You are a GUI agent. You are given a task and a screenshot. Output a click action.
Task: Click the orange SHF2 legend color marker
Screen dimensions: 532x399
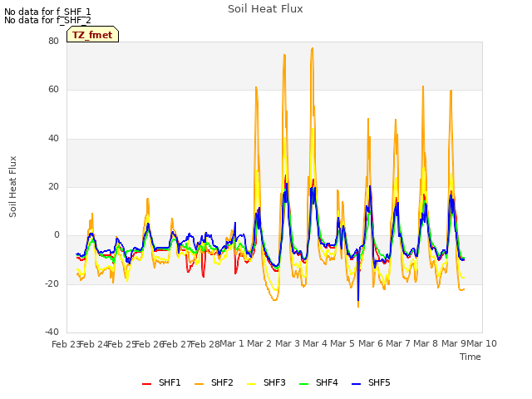click(x=199, y=384)
